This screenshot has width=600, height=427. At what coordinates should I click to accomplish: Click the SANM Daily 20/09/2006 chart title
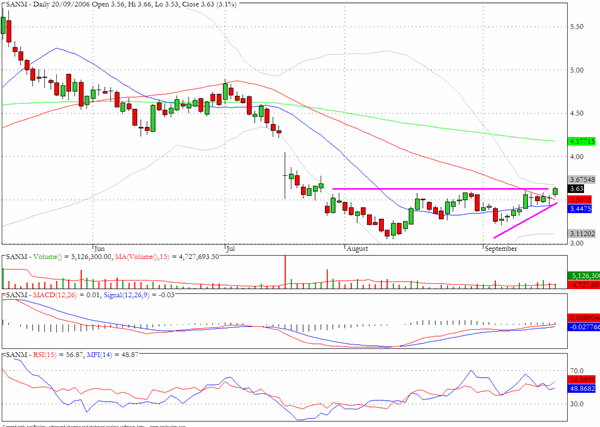click(121, 5)
